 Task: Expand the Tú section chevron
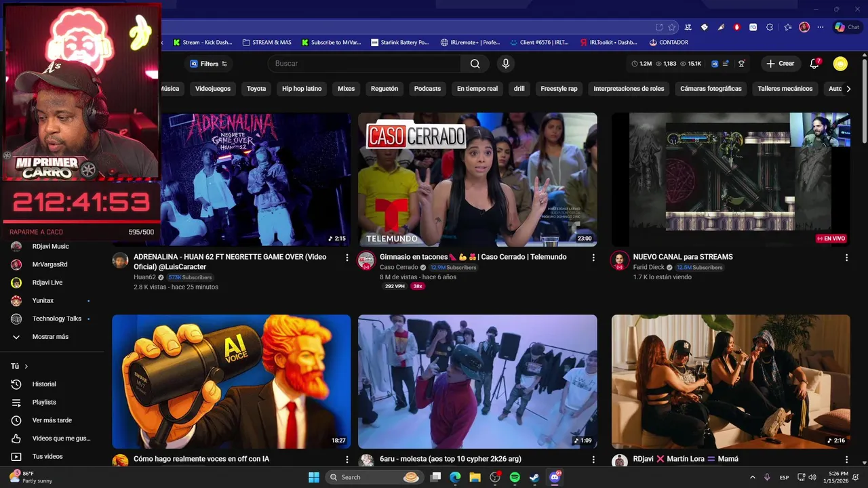[26, 366]
